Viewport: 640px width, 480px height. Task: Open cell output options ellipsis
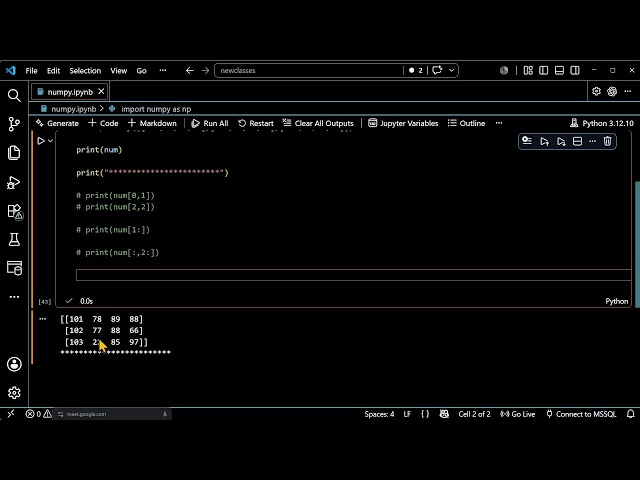pyautogui.click(x=42, y=319)
